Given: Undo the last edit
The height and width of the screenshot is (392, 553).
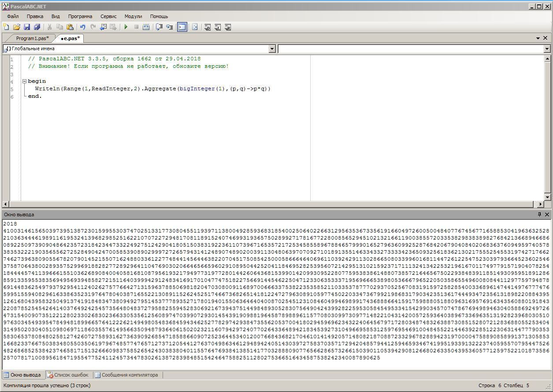Looking at the screenshot, I should tap(82, 27).
